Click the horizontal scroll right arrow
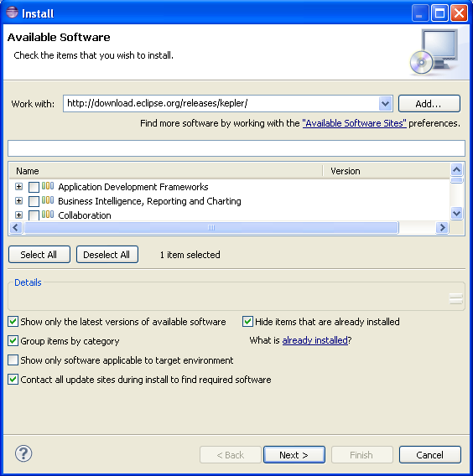 point(442,227)
